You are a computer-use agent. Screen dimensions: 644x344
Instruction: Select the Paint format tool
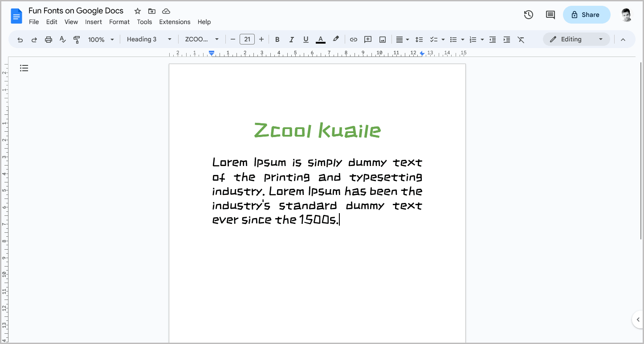(x=77, y=39)
